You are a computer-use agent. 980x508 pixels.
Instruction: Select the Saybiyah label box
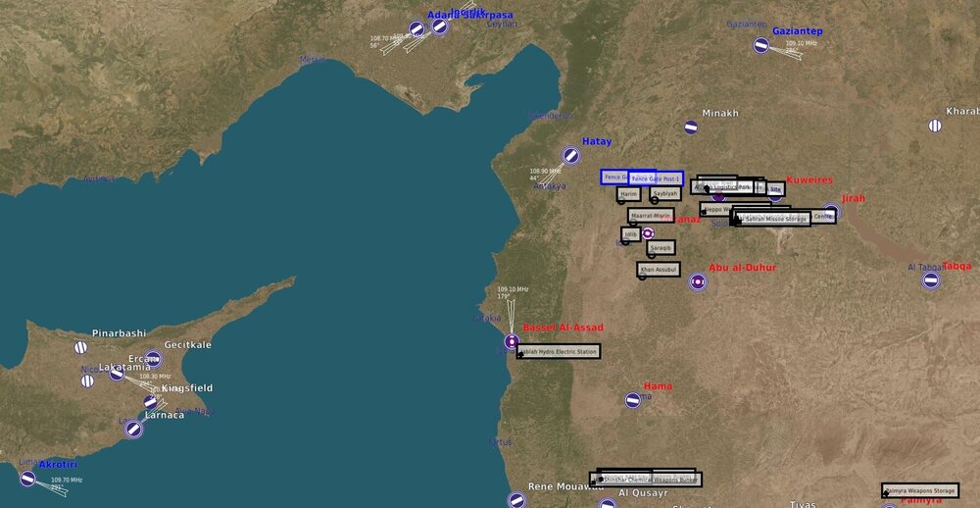[x=665, y=193]
